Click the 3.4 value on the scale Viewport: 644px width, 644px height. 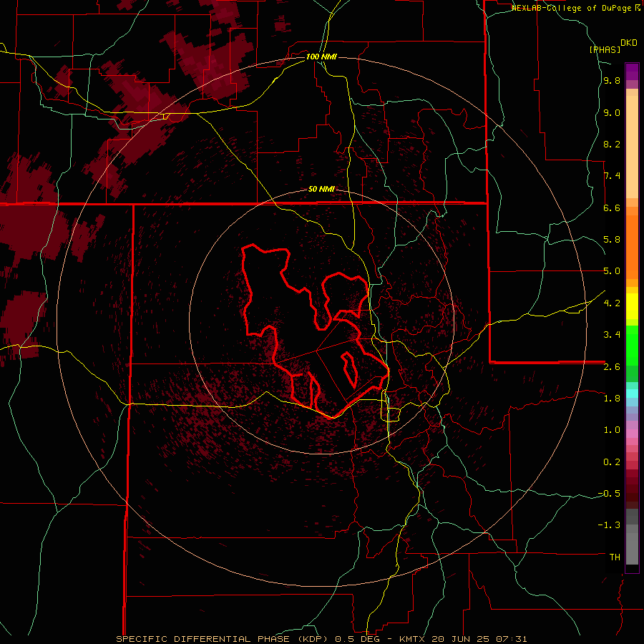[x=612, y=335]
